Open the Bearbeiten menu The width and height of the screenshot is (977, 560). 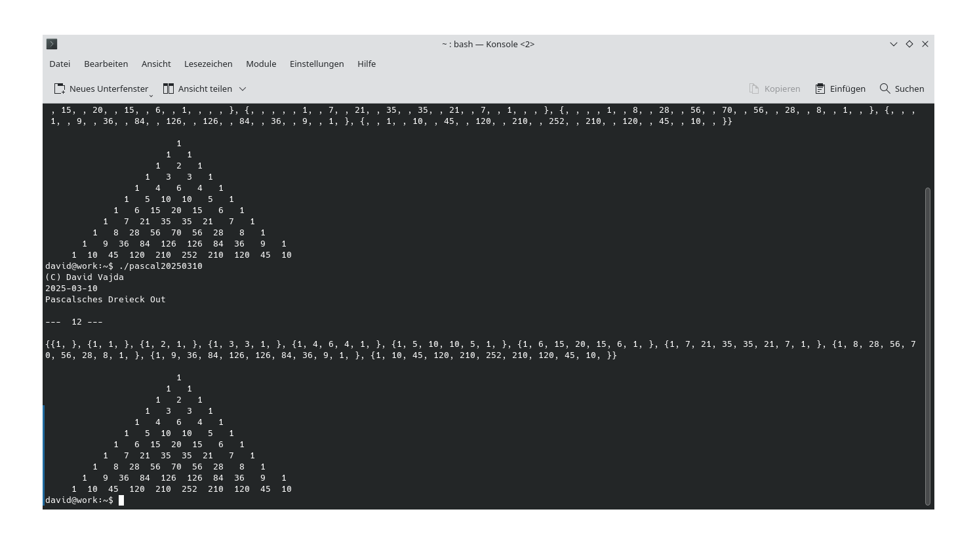(x=106, y=64)
